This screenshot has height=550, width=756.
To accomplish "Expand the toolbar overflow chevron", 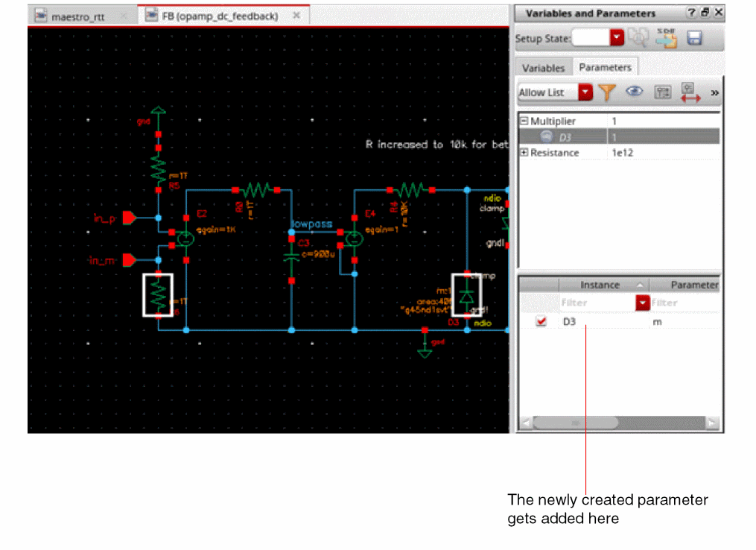I will (x=714, y=92).
